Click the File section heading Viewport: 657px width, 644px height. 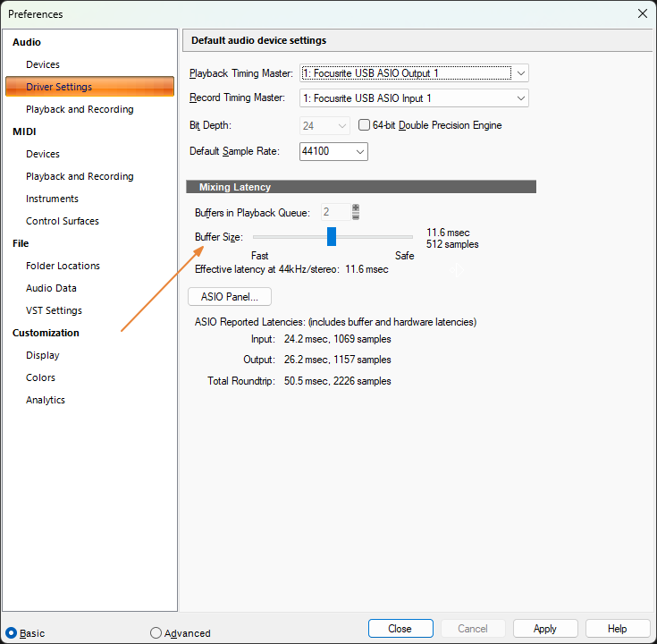[21, 243]
